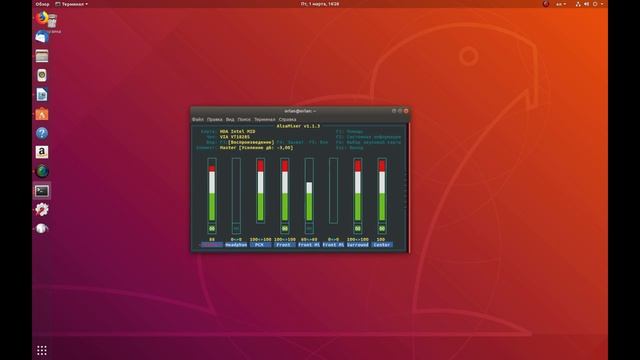Click the Master volume bar
The height and width of the screenshot is (360, 640).
(x=212, y=190)
